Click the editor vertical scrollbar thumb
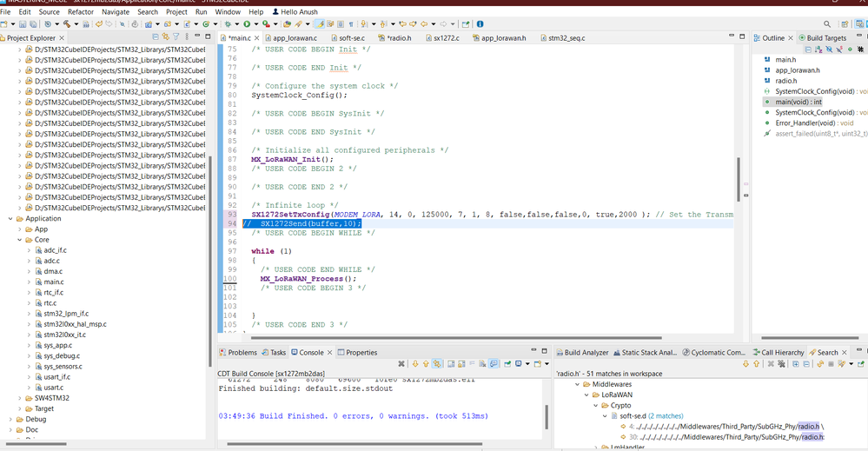This screenshot has width=868, height=451. click(x=738, y=180)
